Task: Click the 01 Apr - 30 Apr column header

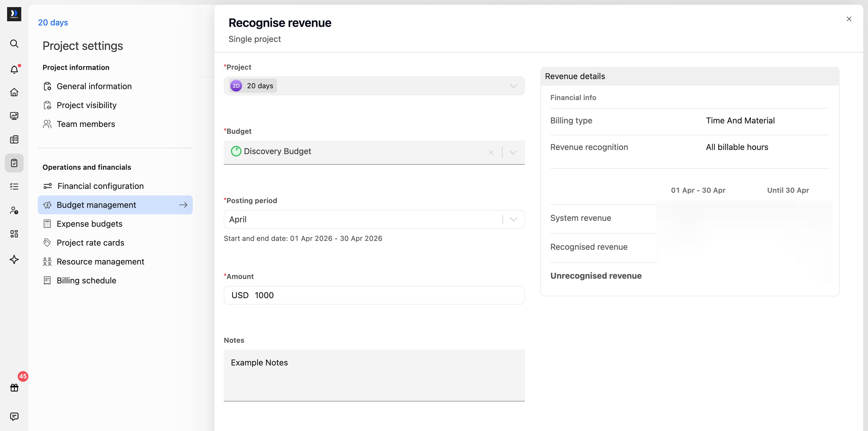Action: pyautogui.click(x=698, y=190)
